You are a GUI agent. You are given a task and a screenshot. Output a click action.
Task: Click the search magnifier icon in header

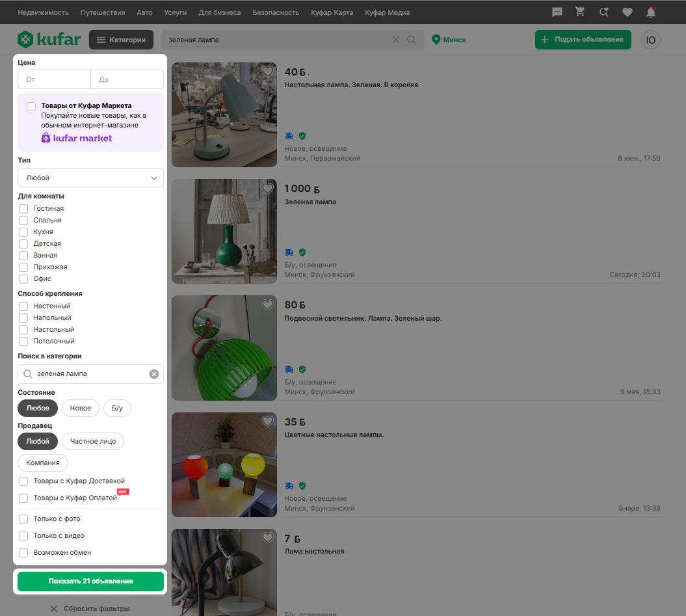[411, 40]
